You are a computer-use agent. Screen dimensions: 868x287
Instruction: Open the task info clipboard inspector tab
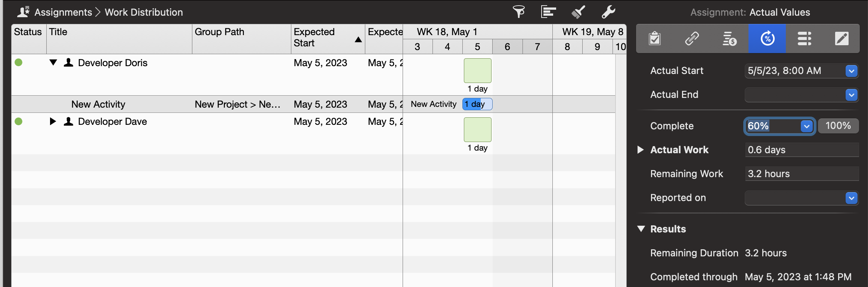point(654,38)
